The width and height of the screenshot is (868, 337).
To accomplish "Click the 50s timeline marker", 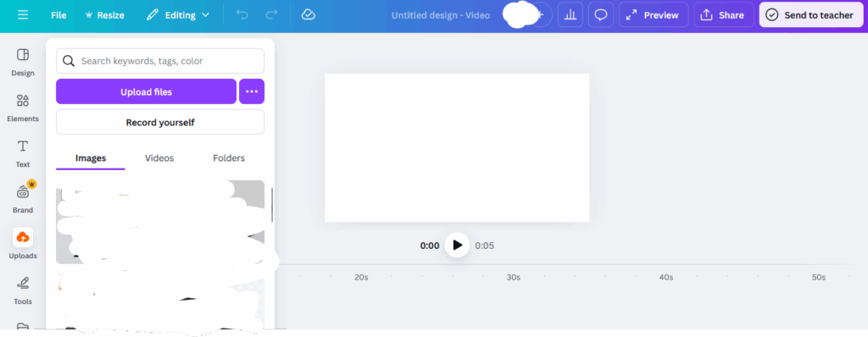I will [x=819, y=277].
